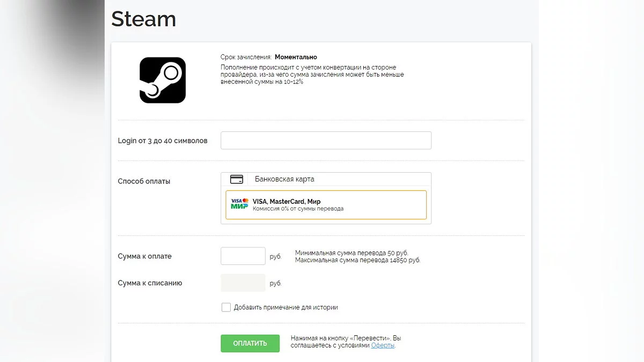644x362 pixels.
Task: Click 'Моментально' crediting time text
Action: tap(296, 57)
